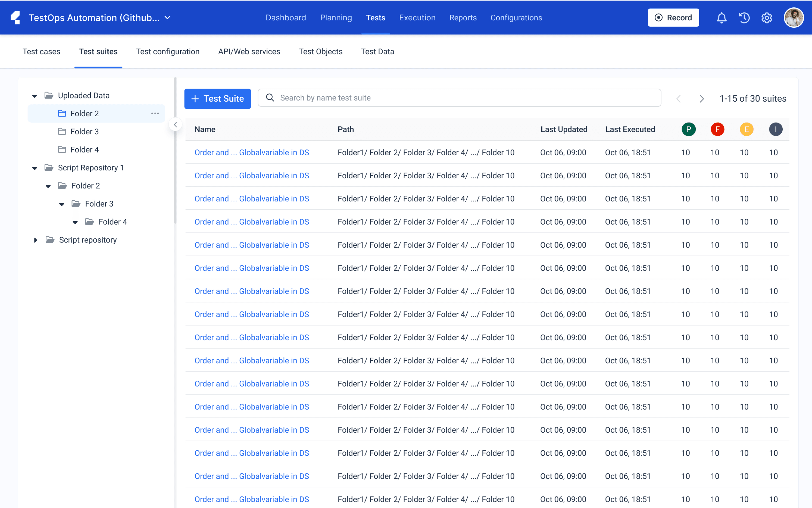Screen dimensions: 812x508
Task: Click the Folder 2 folder icon under Uploaded Data
Action: (x=62, y=113)
